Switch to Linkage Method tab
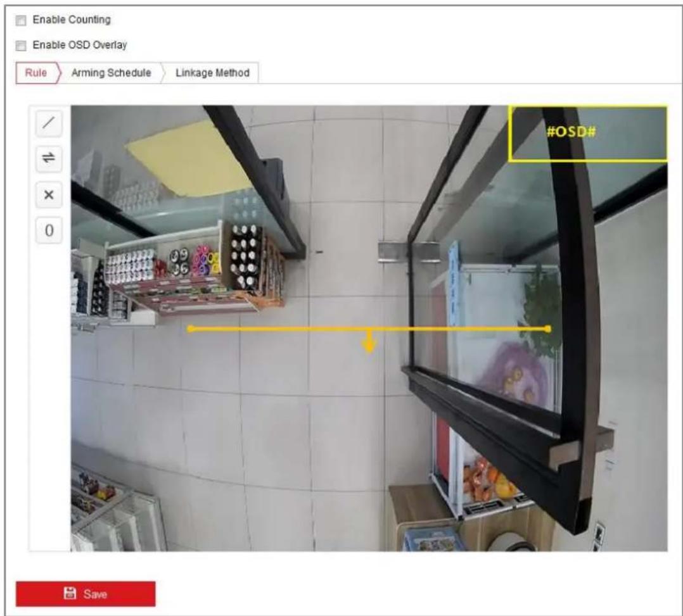The image size is (683, 616). 212,73
